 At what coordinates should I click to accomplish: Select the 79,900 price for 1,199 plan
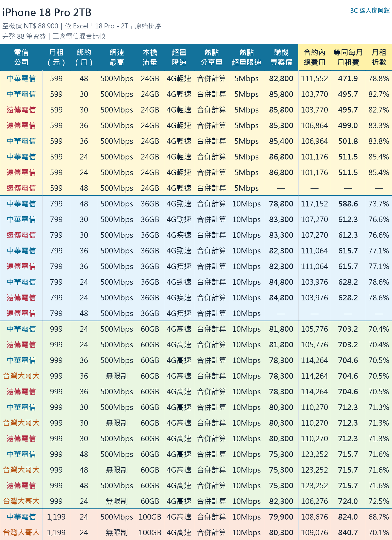(x=281, y=517)
